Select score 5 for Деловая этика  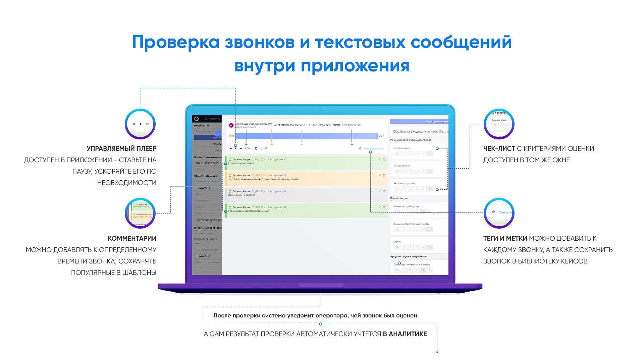(x=430, y=154)
